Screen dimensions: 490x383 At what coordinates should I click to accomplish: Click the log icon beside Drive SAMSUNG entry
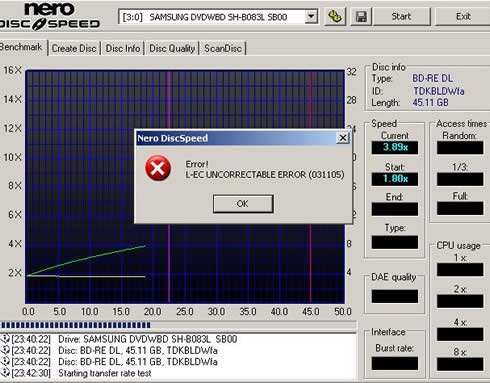click(5, 339)
